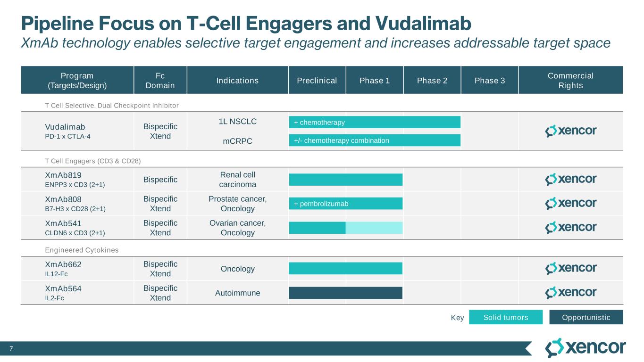The height and width of the screenshot is (362, 644).
Task: Click the Commercial Rights column header
Action: point(570,81)
